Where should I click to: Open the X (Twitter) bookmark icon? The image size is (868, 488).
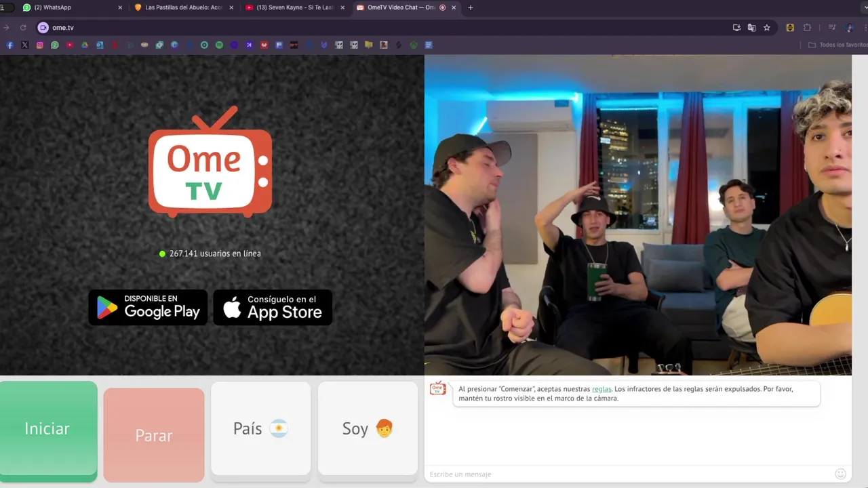pos(25,45)
